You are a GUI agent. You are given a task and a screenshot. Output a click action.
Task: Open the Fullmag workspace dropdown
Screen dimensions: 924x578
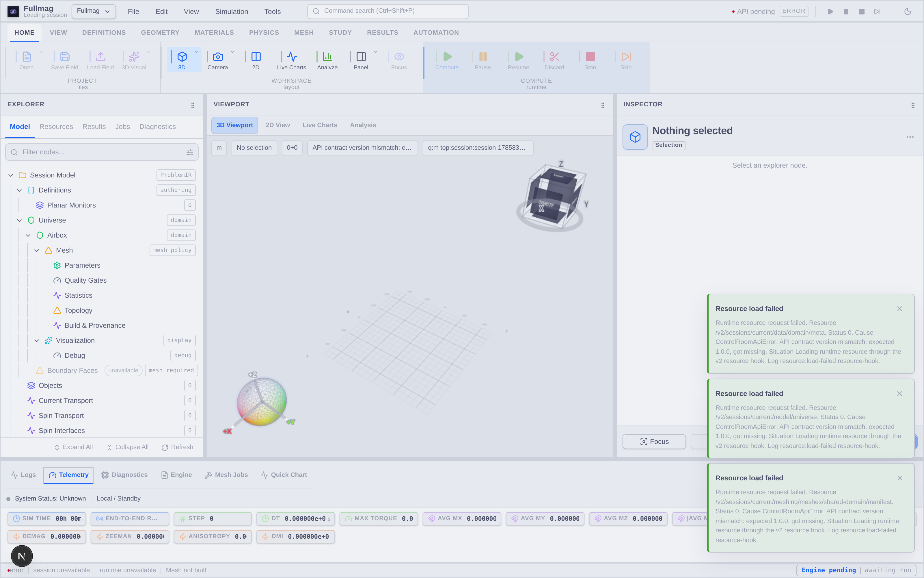pos(94,11)
